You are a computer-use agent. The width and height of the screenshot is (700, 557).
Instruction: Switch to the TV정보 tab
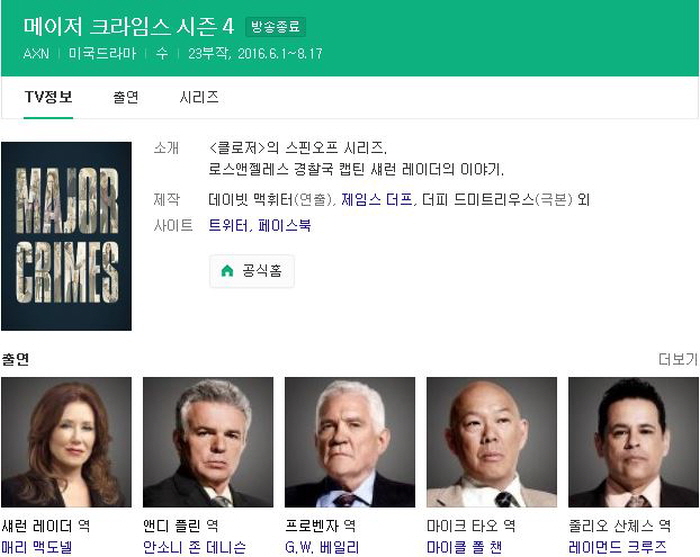(x=48, y=97)
